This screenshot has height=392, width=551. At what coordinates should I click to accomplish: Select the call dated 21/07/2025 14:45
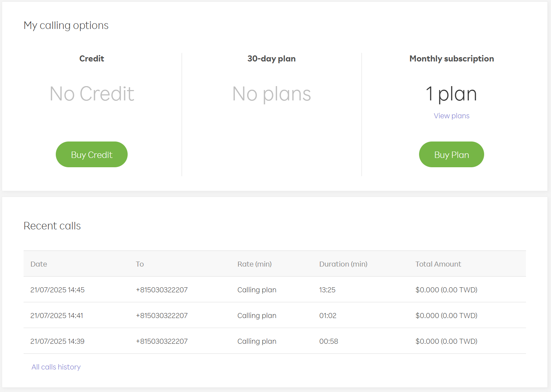58,290
